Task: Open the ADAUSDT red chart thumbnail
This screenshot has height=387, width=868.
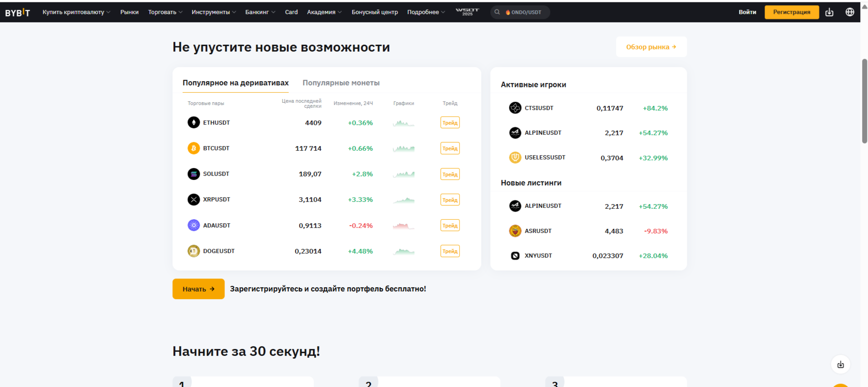Action: click(x=403, y=226)
